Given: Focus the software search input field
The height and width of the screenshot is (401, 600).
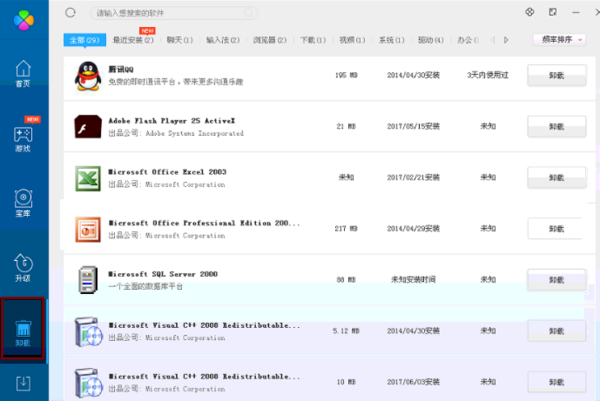Looking at the screenshot, I should click(x=174, y=13).
